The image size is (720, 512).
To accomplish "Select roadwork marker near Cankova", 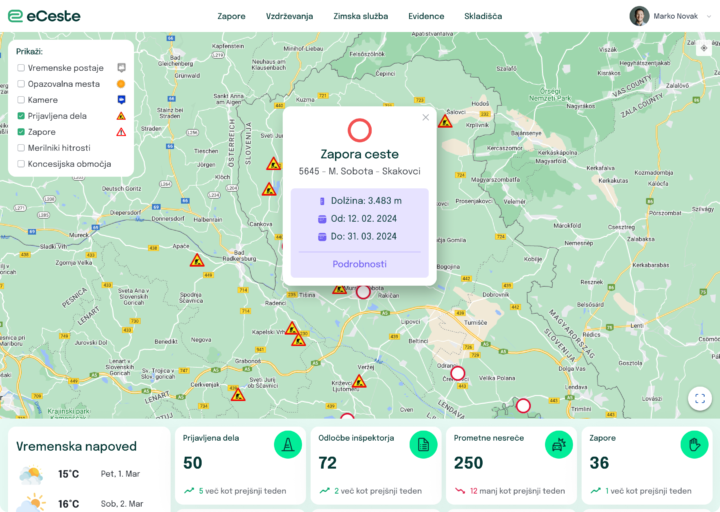I will [269, 189].
